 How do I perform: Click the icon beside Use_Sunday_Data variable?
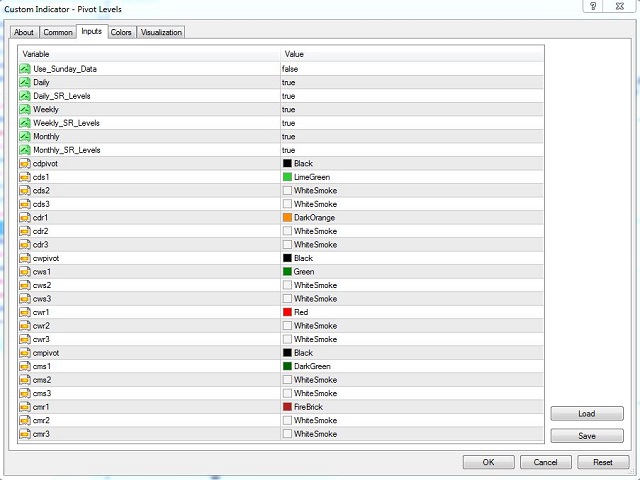(x=25, y=69)
